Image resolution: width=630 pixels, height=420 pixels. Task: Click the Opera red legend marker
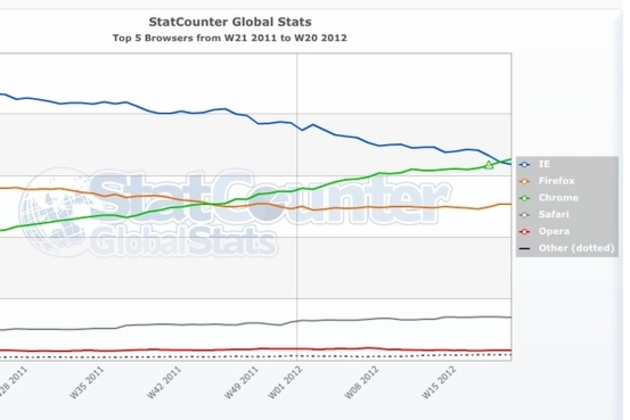coord(525,231)
